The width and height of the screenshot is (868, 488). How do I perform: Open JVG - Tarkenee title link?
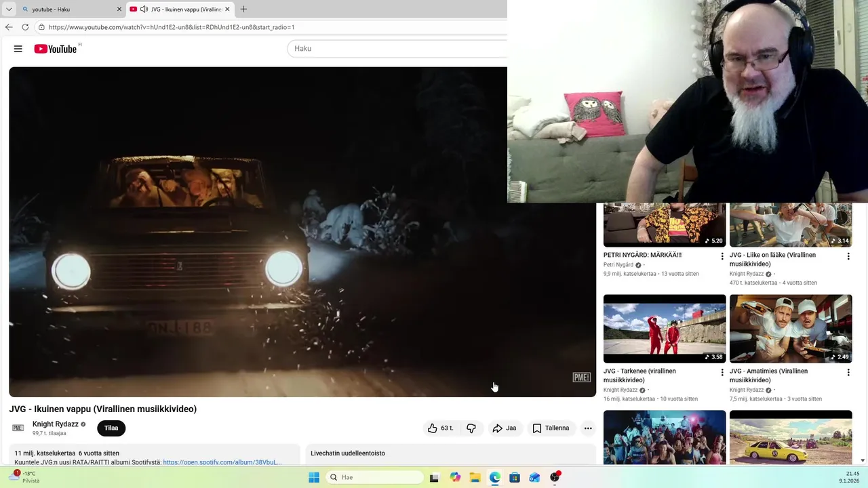tap(639, 375)
